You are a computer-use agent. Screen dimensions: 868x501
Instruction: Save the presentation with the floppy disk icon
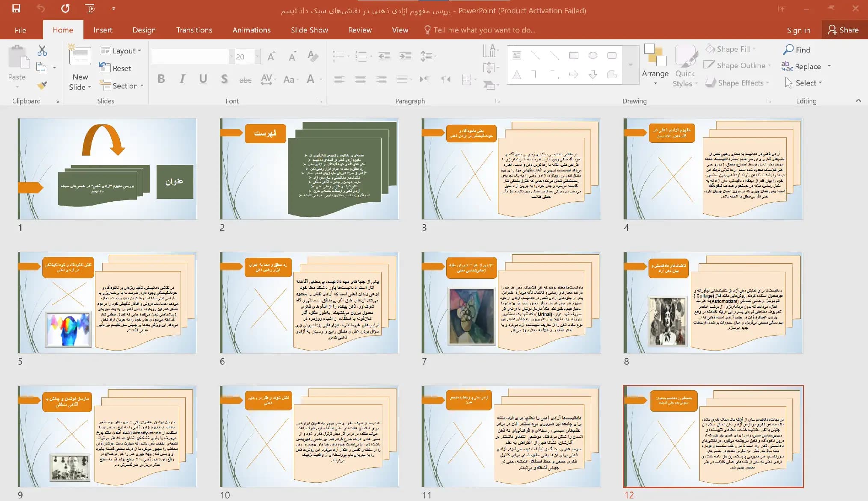[16, 8]
